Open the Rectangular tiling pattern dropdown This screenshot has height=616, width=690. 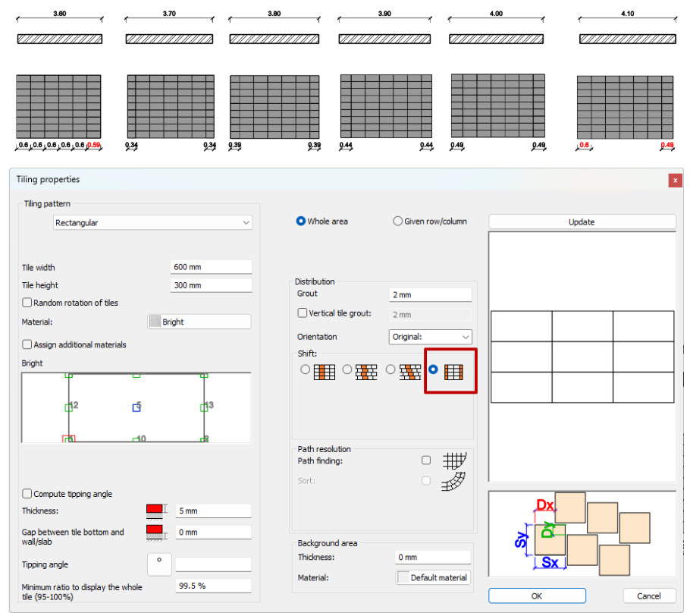152,222
